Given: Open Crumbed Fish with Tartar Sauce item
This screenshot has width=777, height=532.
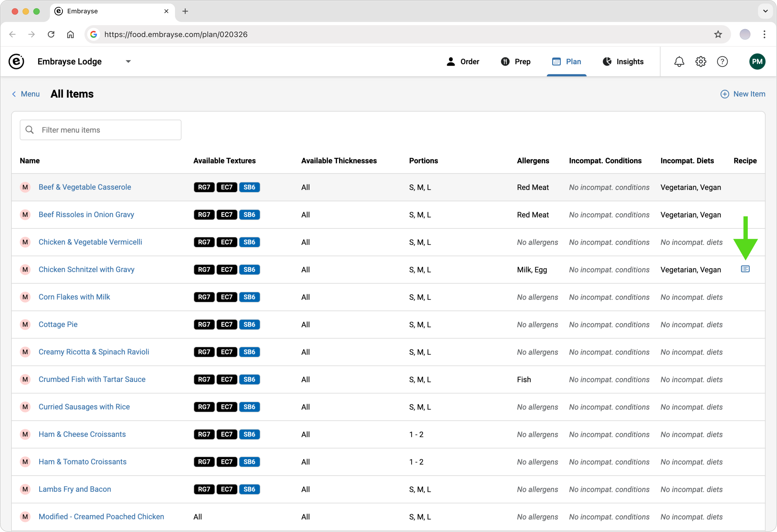Looking at the screenshot, I should (x=92, y=379).
